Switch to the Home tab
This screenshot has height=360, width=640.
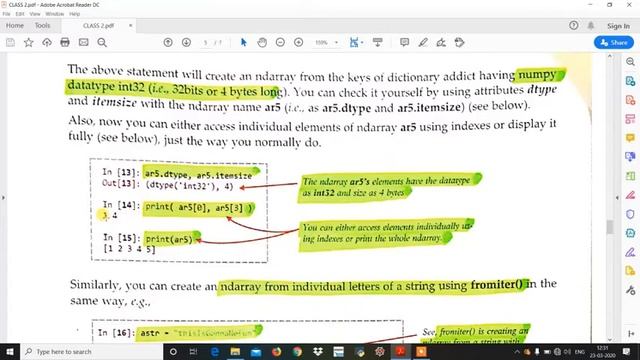tap(15, 25)
